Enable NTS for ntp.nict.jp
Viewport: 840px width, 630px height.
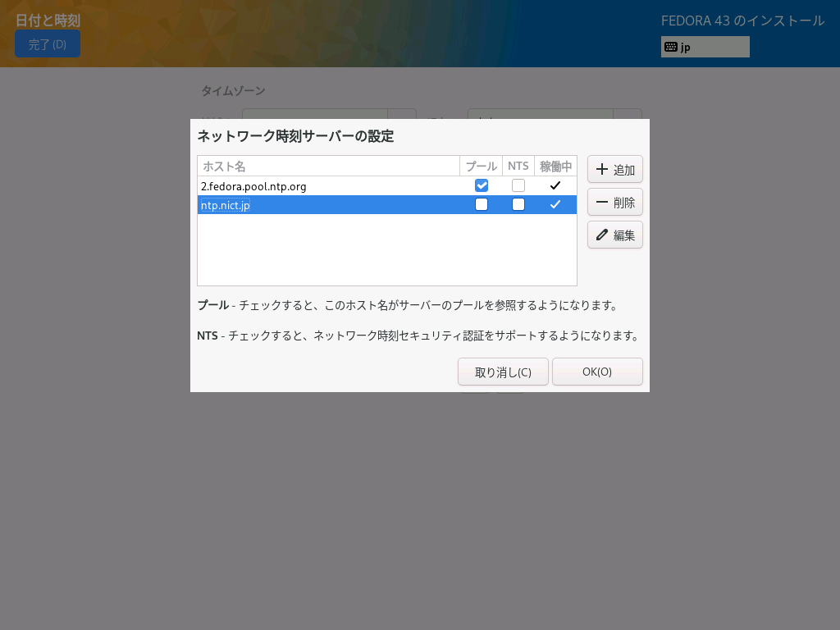coord(518,204)
